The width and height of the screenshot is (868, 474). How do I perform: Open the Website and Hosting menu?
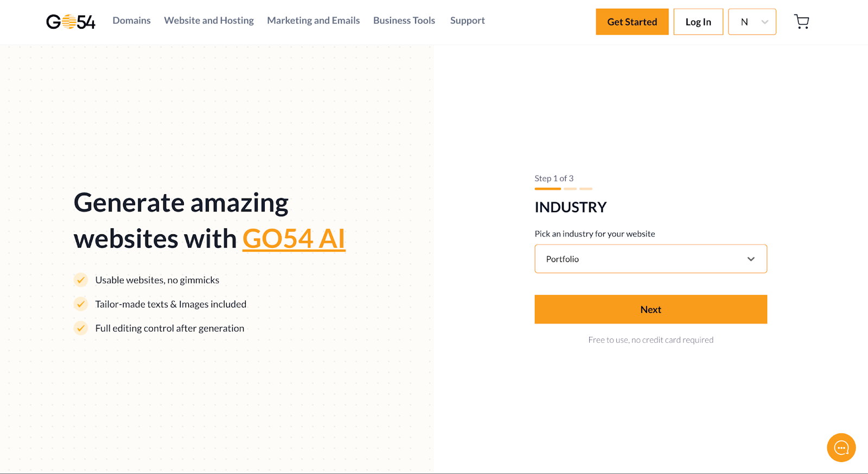tap(209, 21)
